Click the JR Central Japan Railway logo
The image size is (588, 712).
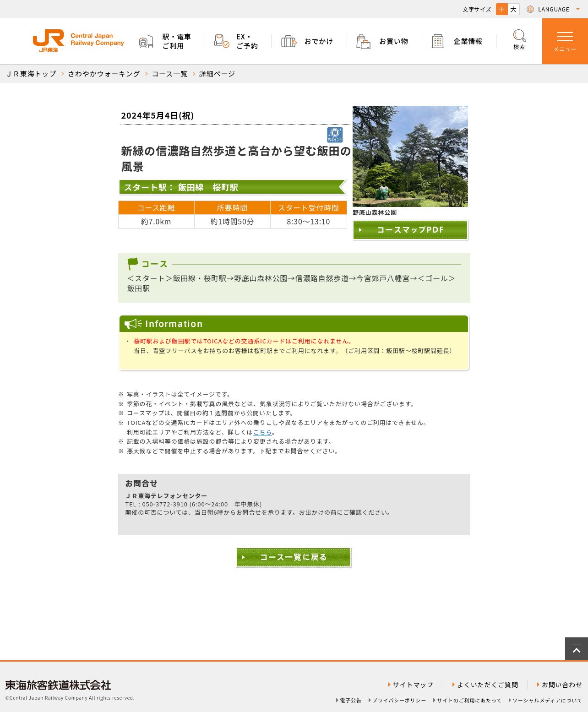click(x=78, y=41)
